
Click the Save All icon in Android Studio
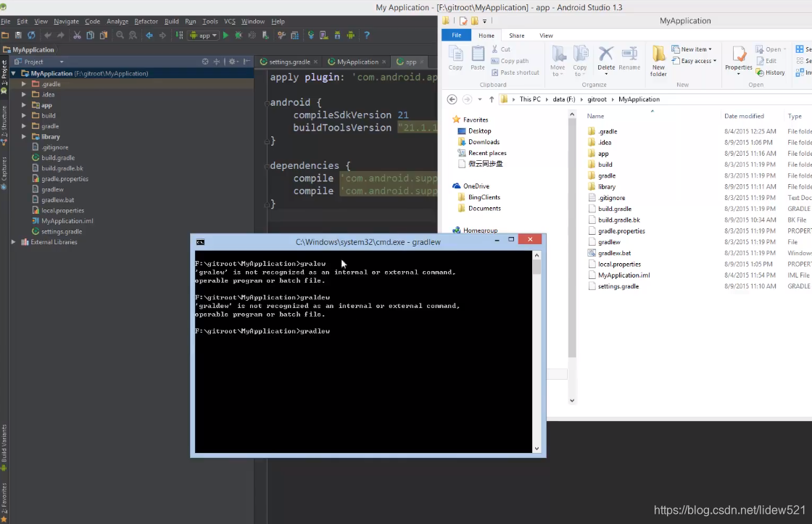(18, 36)
